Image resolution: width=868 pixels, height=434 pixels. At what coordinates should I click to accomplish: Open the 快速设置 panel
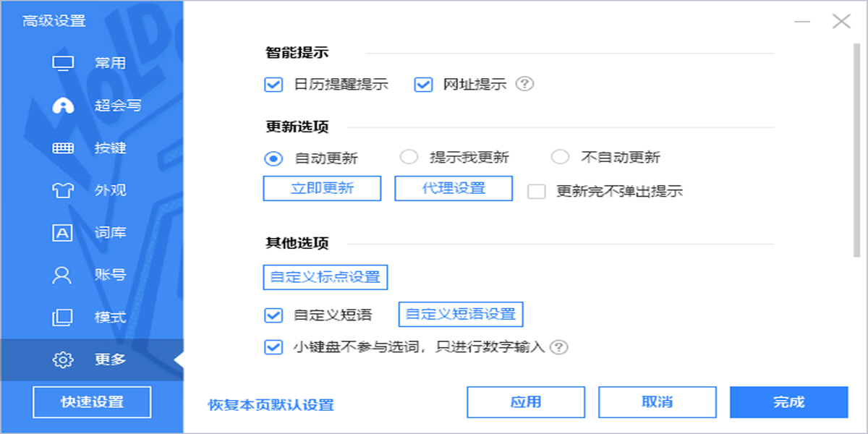tap(91, 401)
